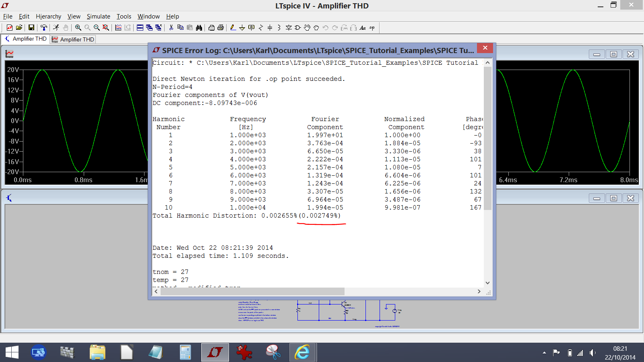Switch to Amplifier THD waveform tab
The height and width of the screenshot is (362, 644).
point(73,39)
